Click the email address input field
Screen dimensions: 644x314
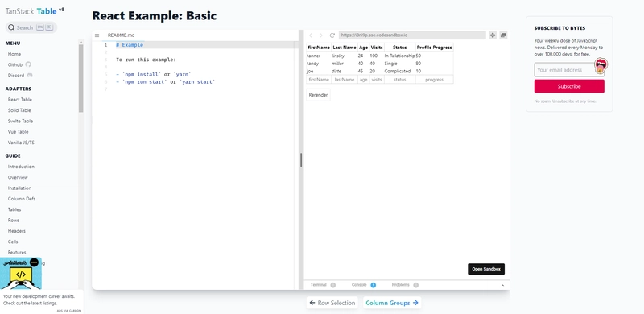pyautogui.click(x=564, y=70)
